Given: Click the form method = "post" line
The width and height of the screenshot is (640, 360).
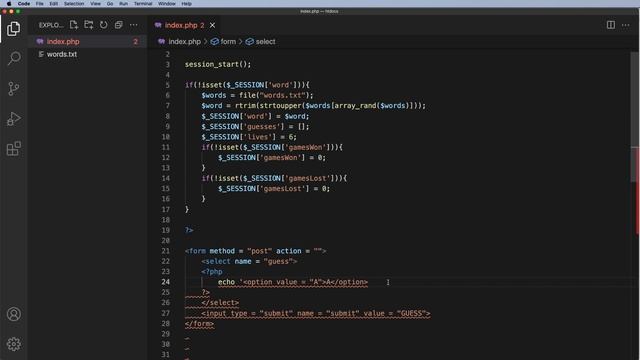Looking at the screenshot, I should tap(256, 251).
